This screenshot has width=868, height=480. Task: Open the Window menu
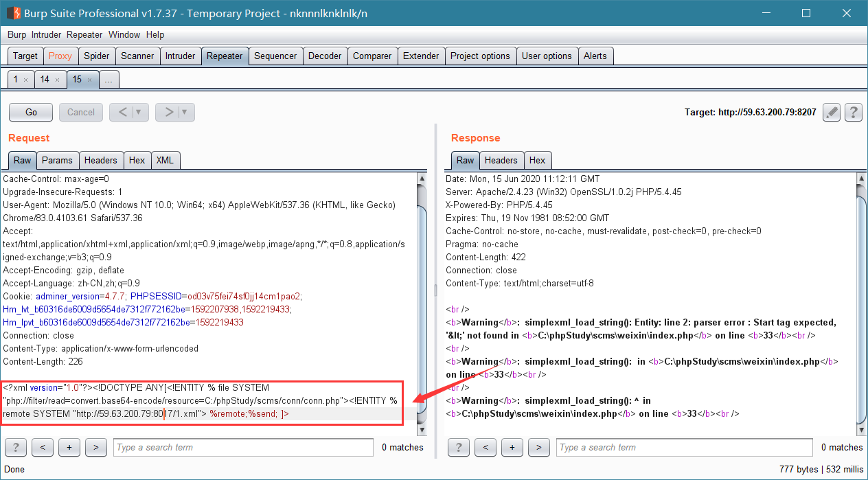coord(124,34)
